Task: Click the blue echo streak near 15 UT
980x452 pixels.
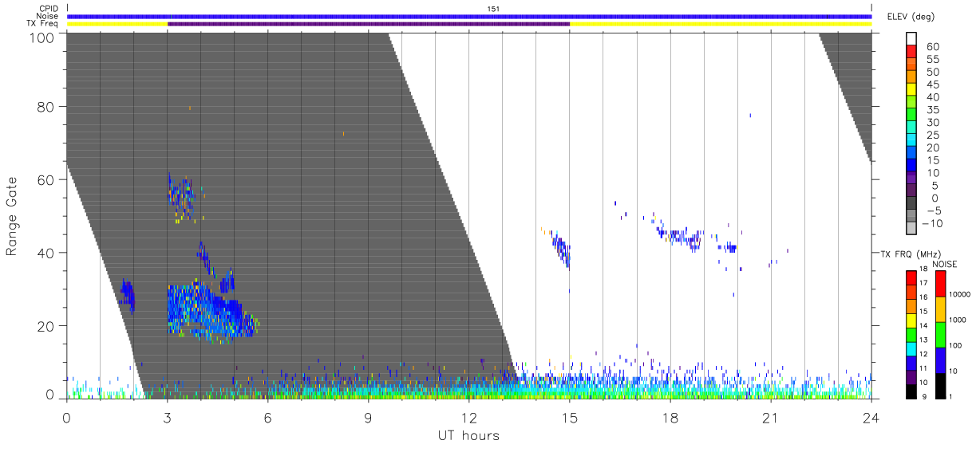Action: (561, 250)
